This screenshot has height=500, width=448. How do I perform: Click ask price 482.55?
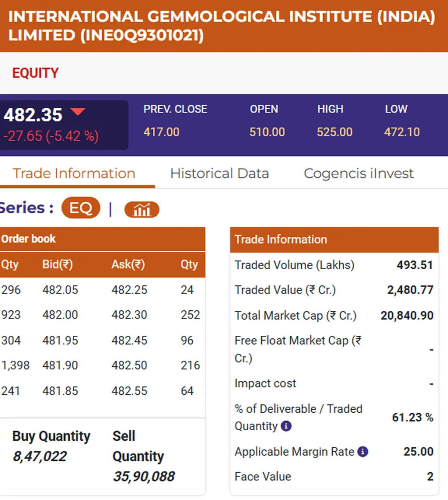point(130,391)
